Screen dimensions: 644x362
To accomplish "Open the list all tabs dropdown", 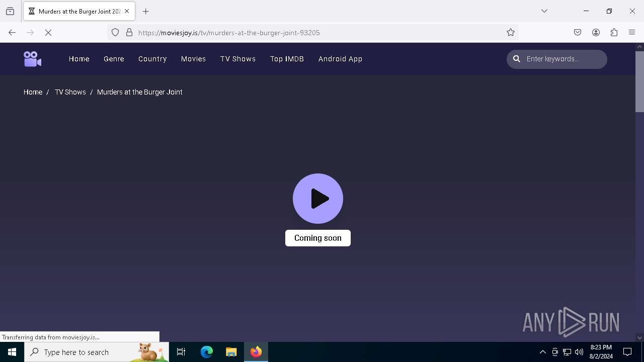I will click(544, 11).
